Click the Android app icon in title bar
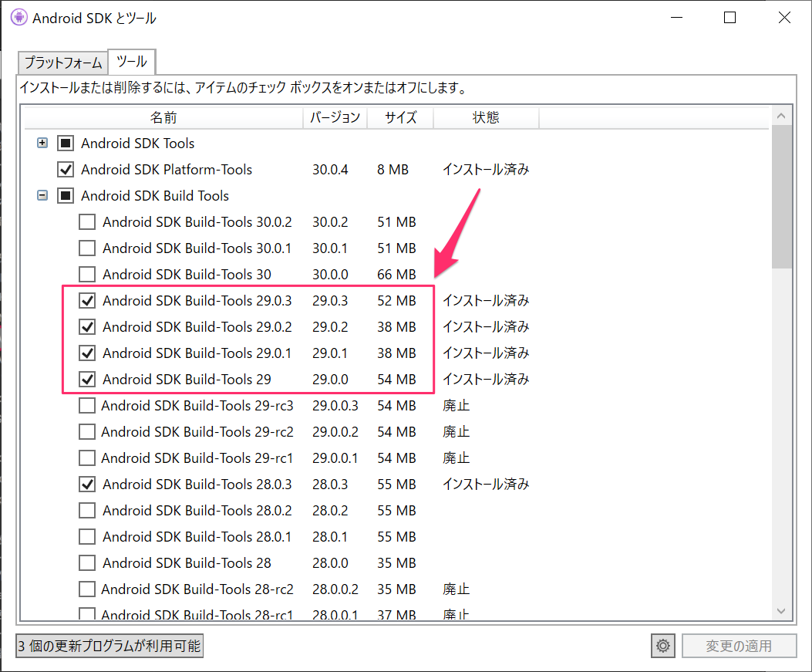This screenshot has width=812, height=672. click(x=19, y=18)
